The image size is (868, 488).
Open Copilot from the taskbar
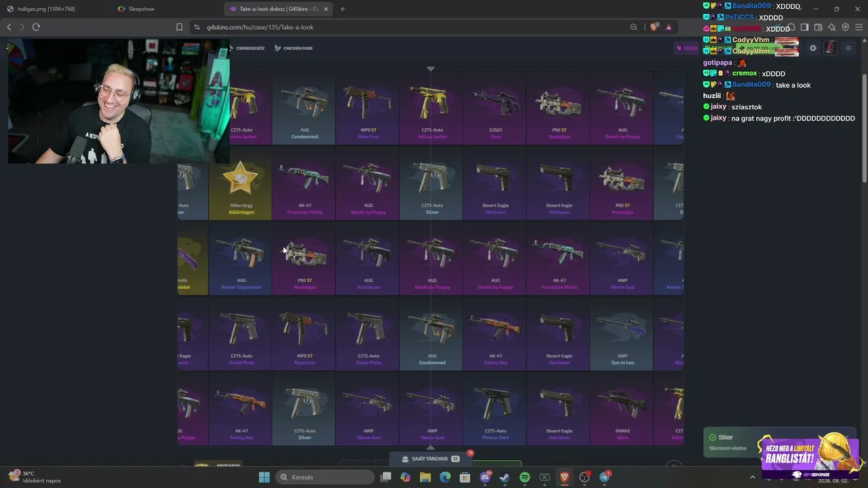[406, 477]
